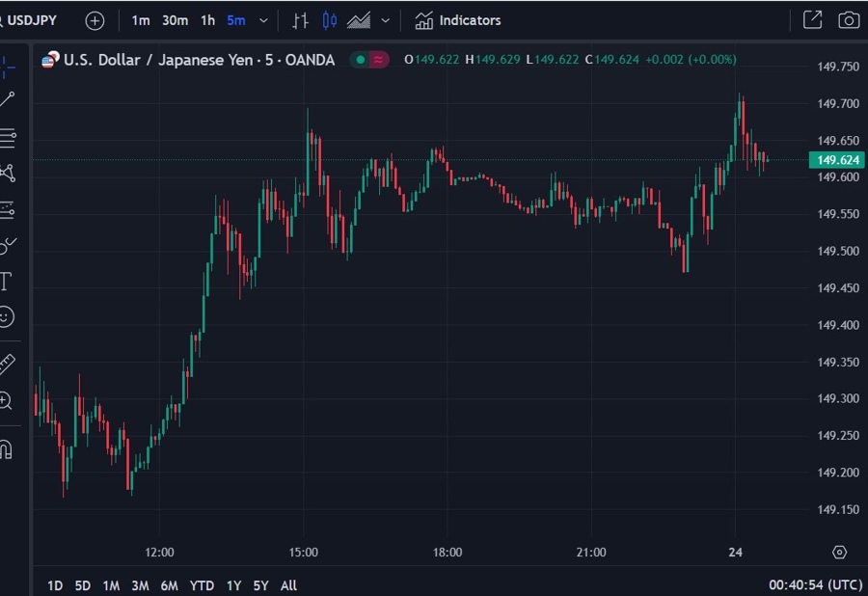Open chart settings gear near price scale
868x596 pixels.
click(839, 553)
